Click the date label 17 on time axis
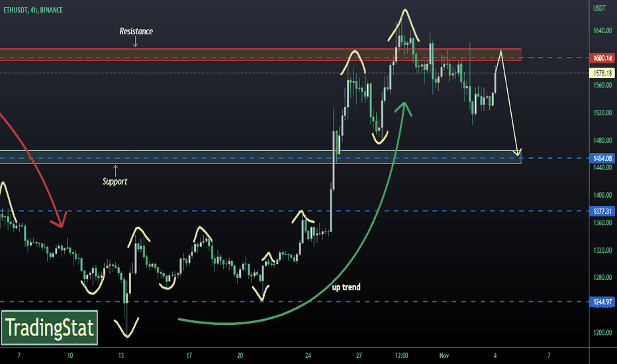The height and width of the screenshot is (364, 617). pos(189,355)
